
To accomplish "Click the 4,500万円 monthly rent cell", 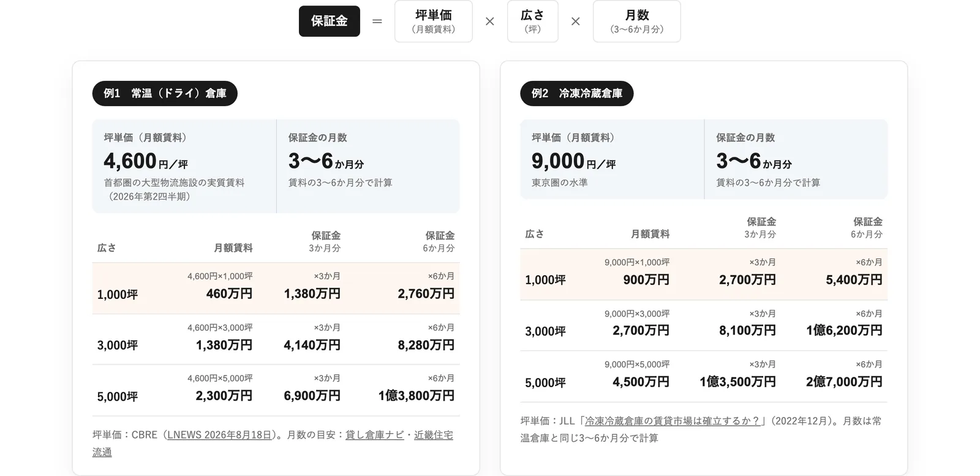I will coord(641,382).
